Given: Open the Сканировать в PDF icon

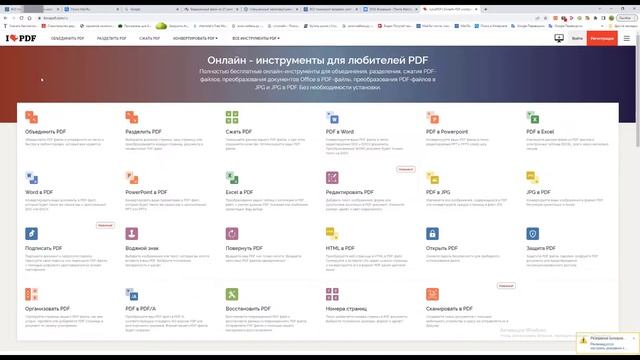Looking at the screenshot, I should tap(432, 294).
